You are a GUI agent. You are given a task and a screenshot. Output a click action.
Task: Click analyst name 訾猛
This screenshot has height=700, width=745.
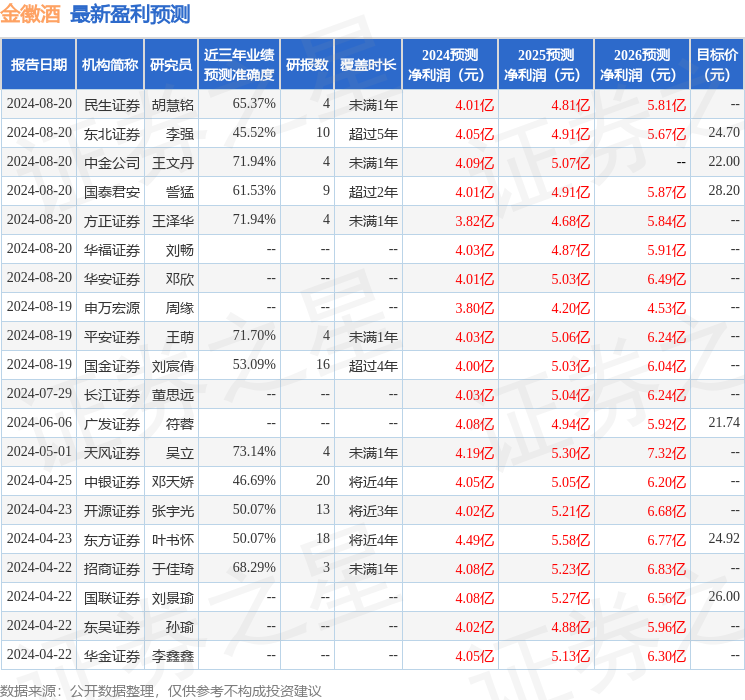[180, 192]
